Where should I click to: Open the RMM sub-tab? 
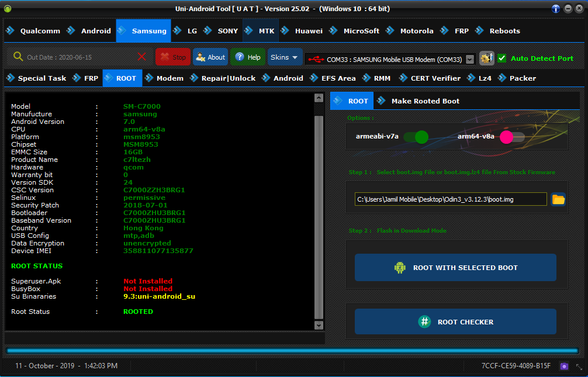(377, 78)
